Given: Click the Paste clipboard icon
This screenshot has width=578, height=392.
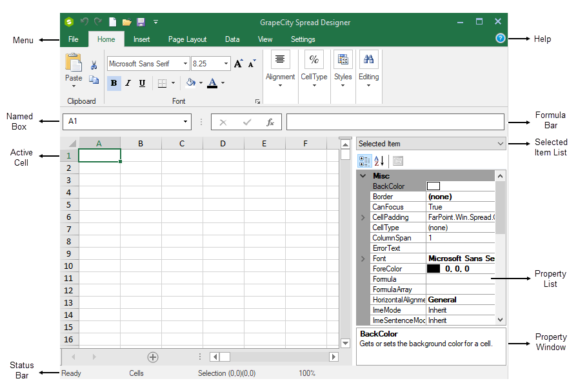Looking at the screenshot, I should 74,62.
